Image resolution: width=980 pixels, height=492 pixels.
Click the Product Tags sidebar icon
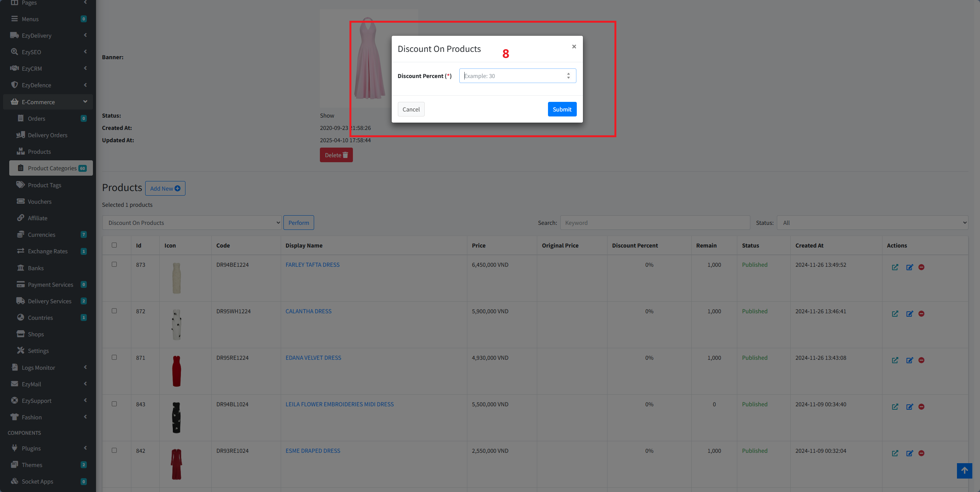tap(20, 185)
